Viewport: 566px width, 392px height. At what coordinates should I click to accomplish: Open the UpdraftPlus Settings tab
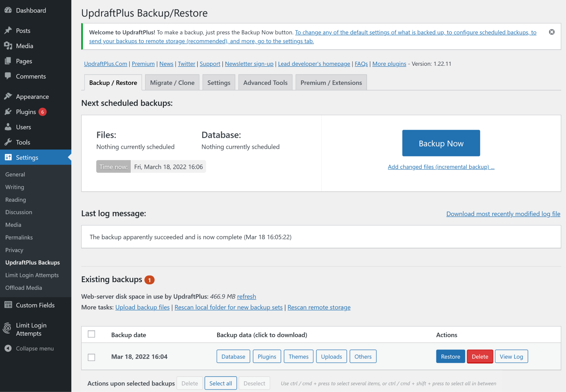[x=219, y=83]
